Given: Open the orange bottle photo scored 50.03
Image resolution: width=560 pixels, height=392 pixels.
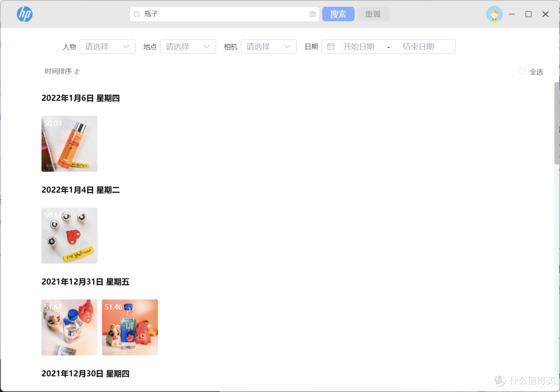Looking at the screenshot, I should [69, 144].
